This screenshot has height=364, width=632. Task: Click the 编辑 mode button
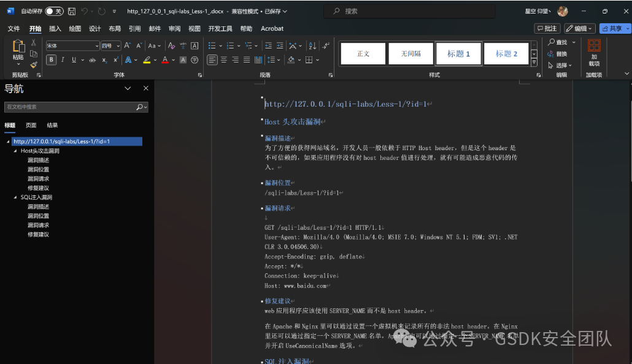pyautogui.click(x=580, y=28)
